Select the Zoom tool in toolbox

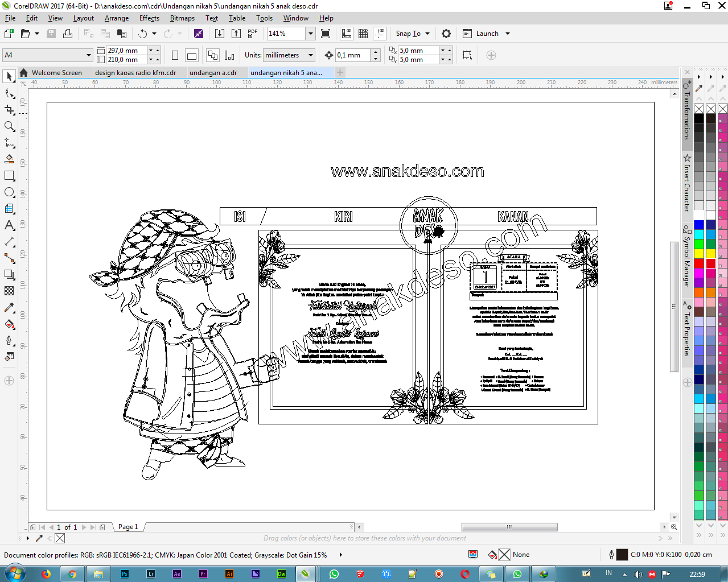coord(9,126)
